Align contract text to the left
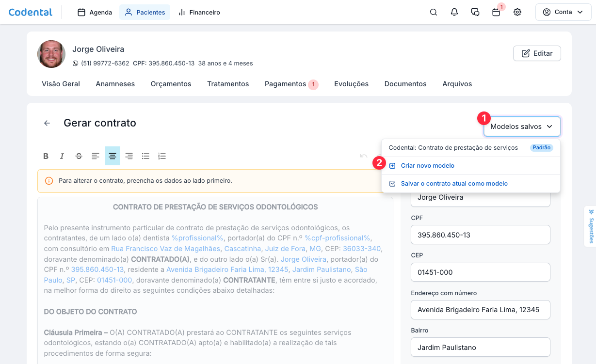The height and width of the screenshot is (364, 596). [x=96, y=156]
